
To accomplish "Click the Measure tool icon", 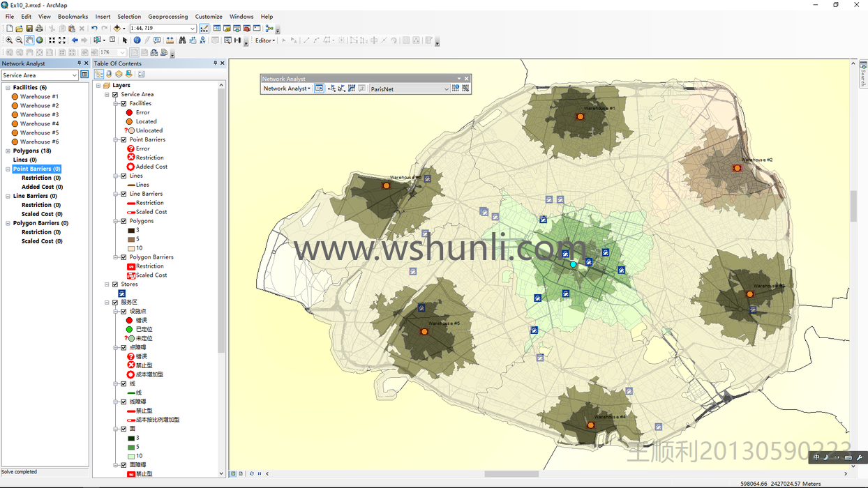I will point(170,40).
